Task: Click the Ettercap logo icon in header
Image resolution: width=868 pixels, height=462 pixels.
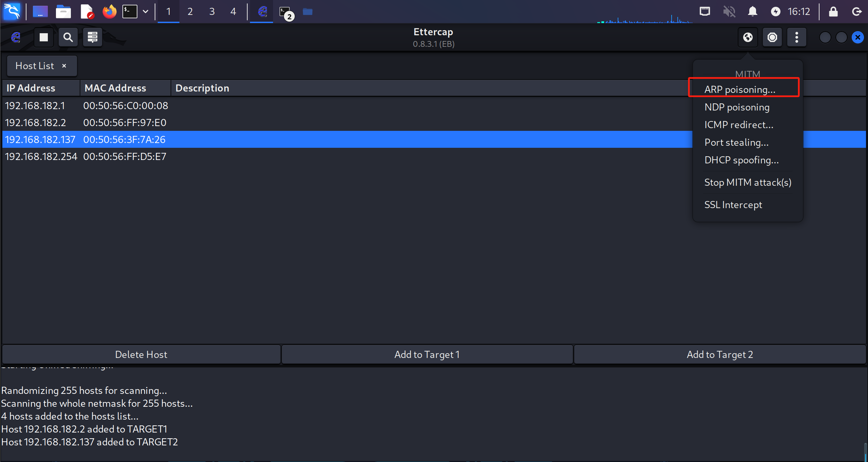Action: click(16, 37)
